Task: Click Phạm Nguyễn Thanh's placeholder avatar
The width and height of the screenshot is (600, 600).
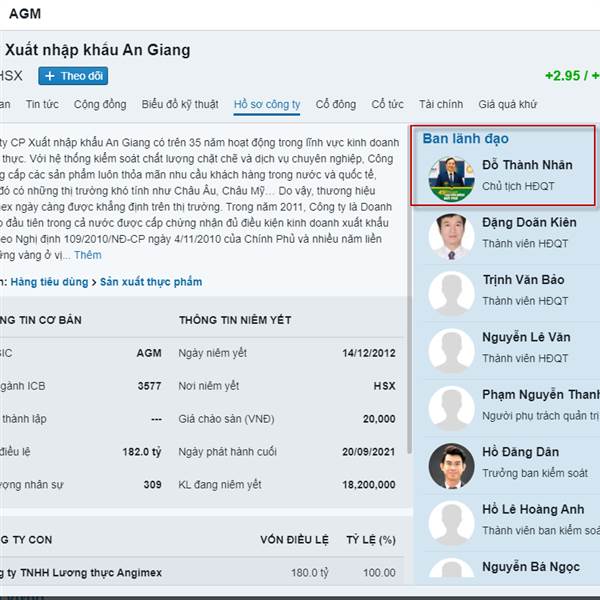Action: pyautogui.click(x=452, y=408)
